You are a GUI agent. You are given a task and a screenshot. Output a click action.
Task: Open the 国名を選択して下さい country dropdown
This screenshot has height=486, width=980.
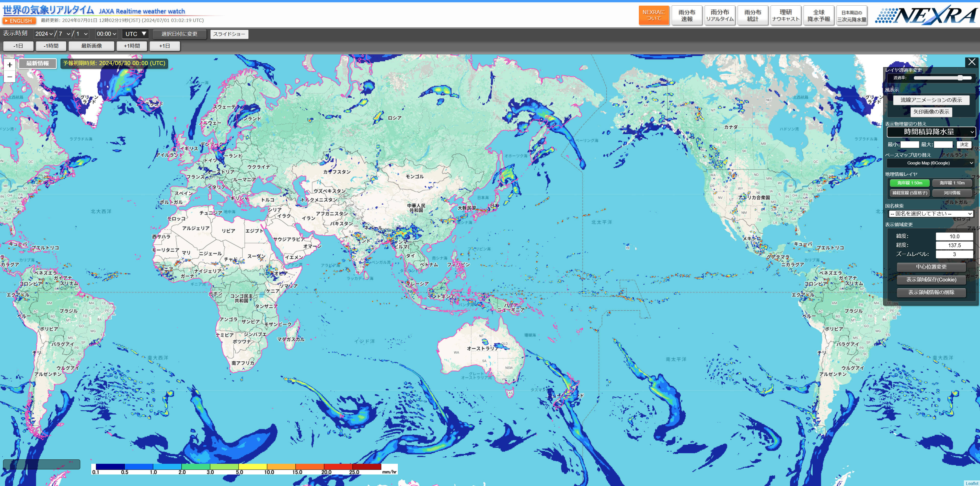click(931, 214)
